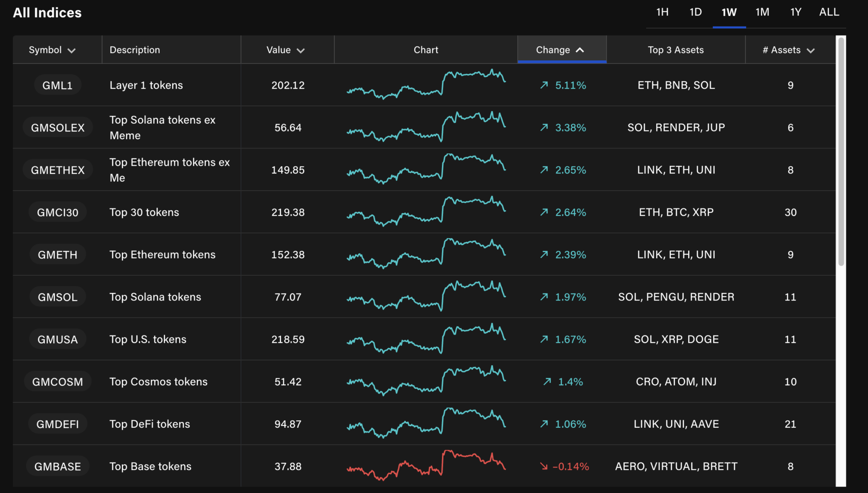Click 'Top Ethereum tokens ex Me' description

click(170, 170)
